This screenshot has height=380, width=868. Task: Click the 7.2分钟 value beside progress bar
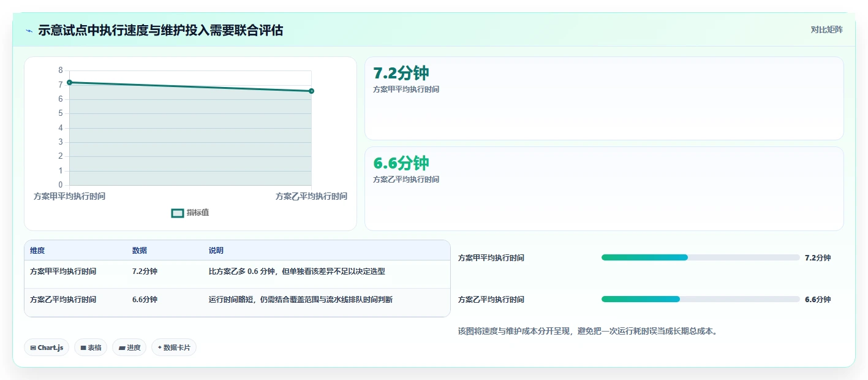tap(818, 258)
